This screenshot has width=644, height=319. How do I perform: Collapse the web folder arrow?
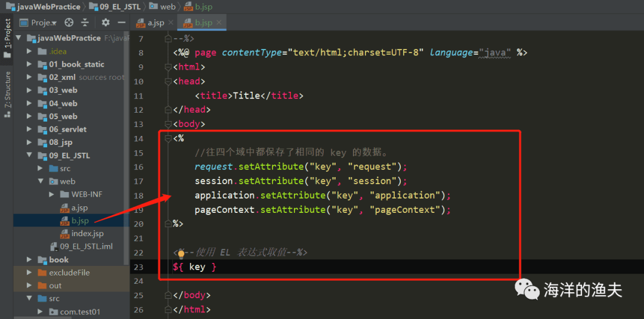click(41, 181)
